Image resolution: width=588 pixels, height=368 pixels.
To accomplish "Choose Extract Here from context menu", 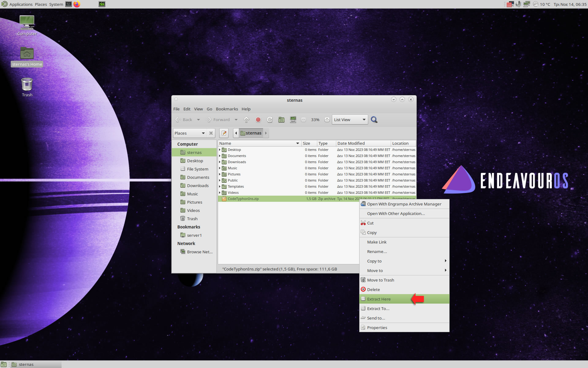I will pyautogui.click(x=404, y=299).
